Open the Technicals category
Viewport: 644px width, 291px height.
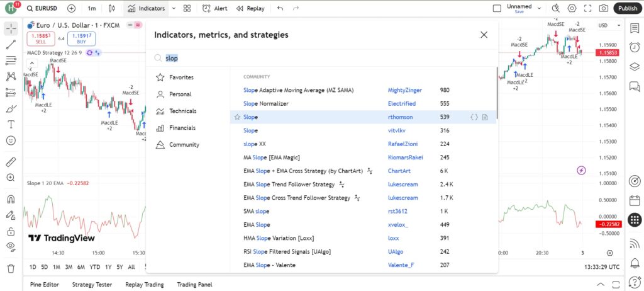pyautogui.click(x=187, y=111)
